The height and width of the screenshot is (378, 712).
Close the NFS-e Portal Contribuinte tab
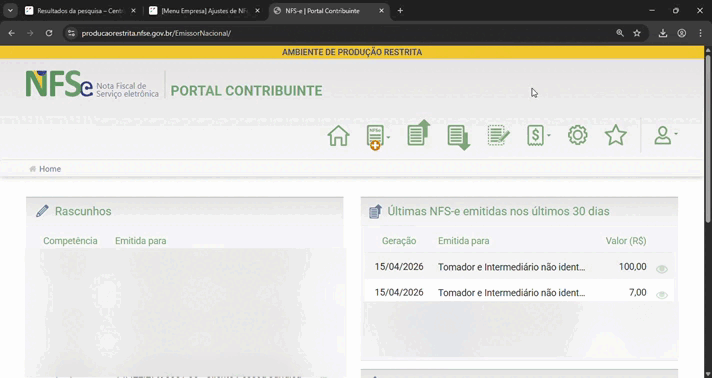tap(381, 10)
